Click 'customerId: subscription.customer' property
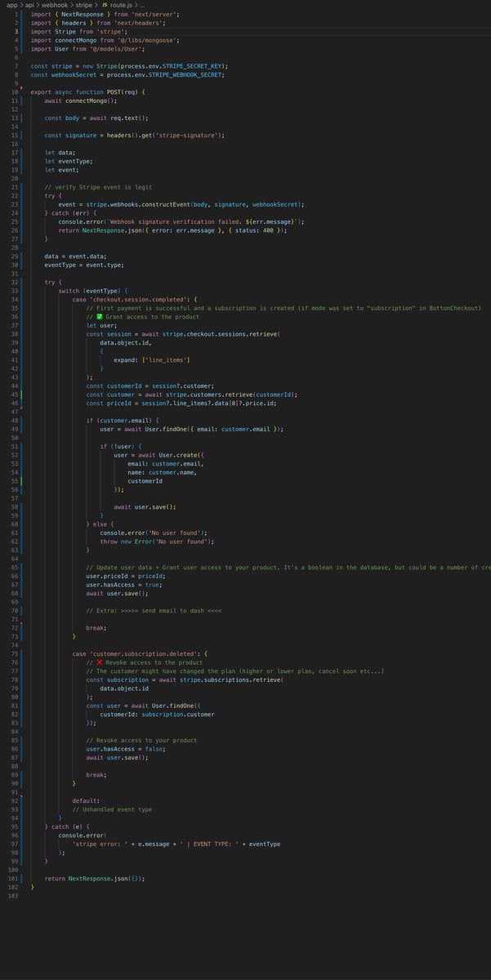The height and width of the screenshot is (980, 491). [158, 714]
